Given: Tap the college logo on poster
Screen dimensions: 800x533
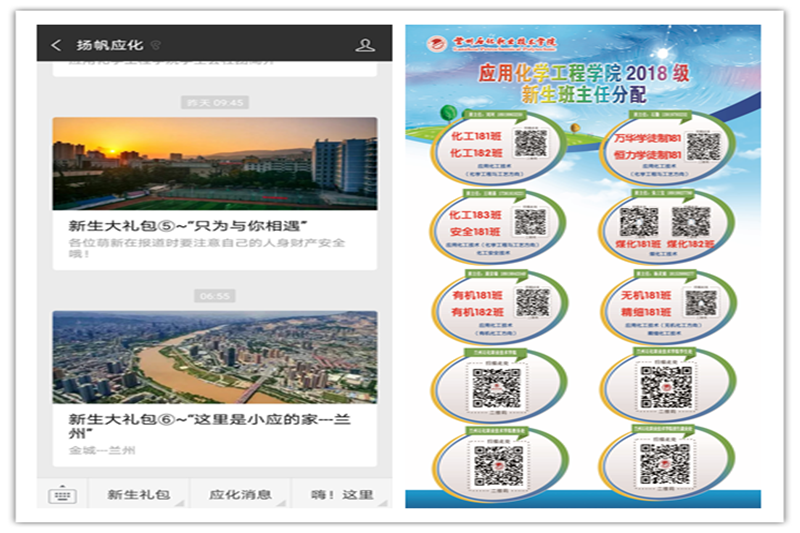Looking at the screenshot, I should coord(436,44).
